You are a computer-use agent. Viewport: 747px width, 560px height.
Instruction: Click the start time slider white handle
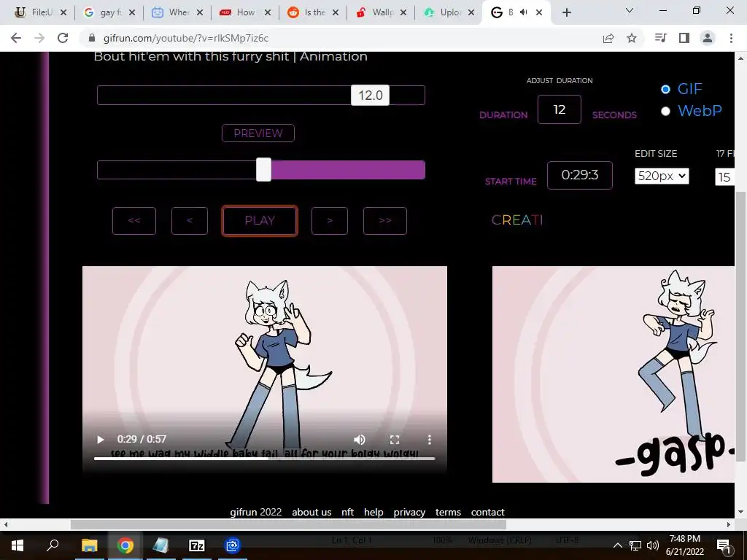click(x=263, y=170)
